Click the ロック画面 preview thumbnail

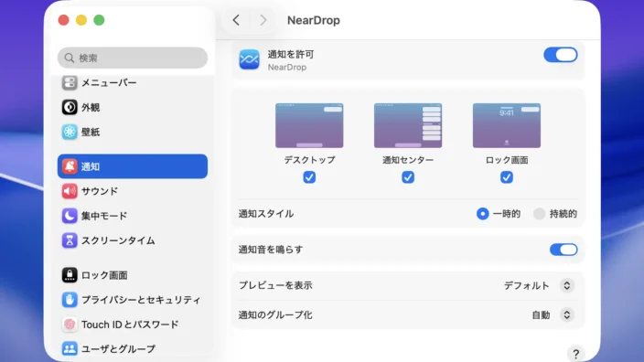507,125
